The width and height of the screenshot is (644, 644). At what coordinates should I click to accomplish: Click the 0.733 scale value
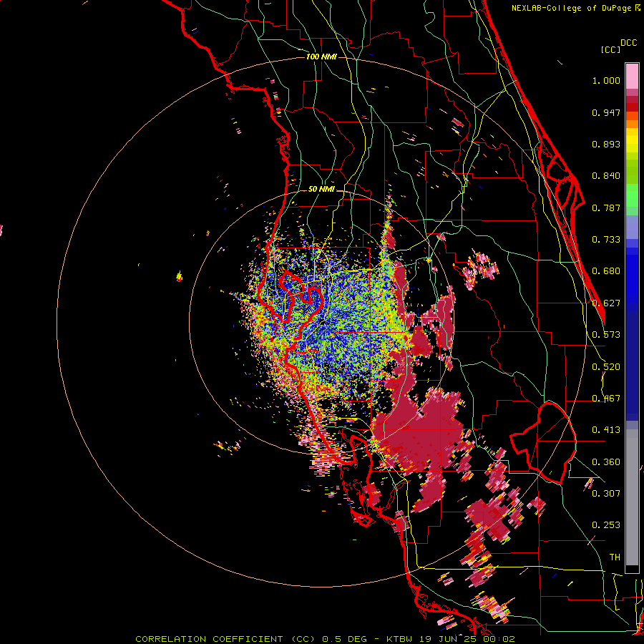(606, 240)
